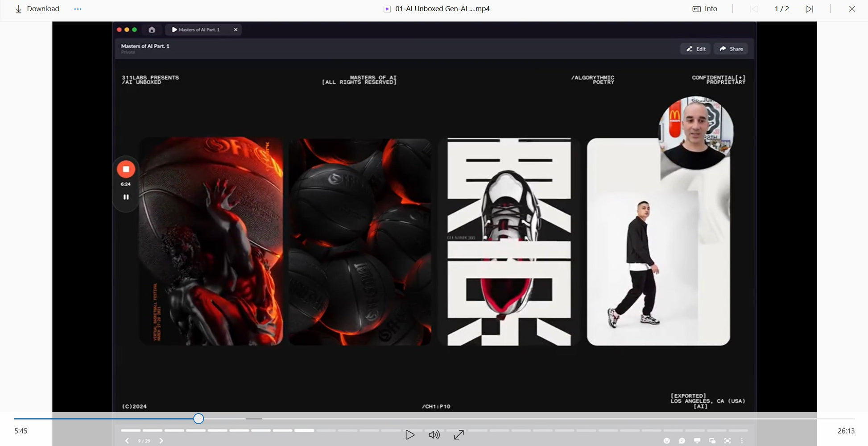The width and height of the screenshot is (868, 446).
Task: Open the Info panel
Action: 705,9
